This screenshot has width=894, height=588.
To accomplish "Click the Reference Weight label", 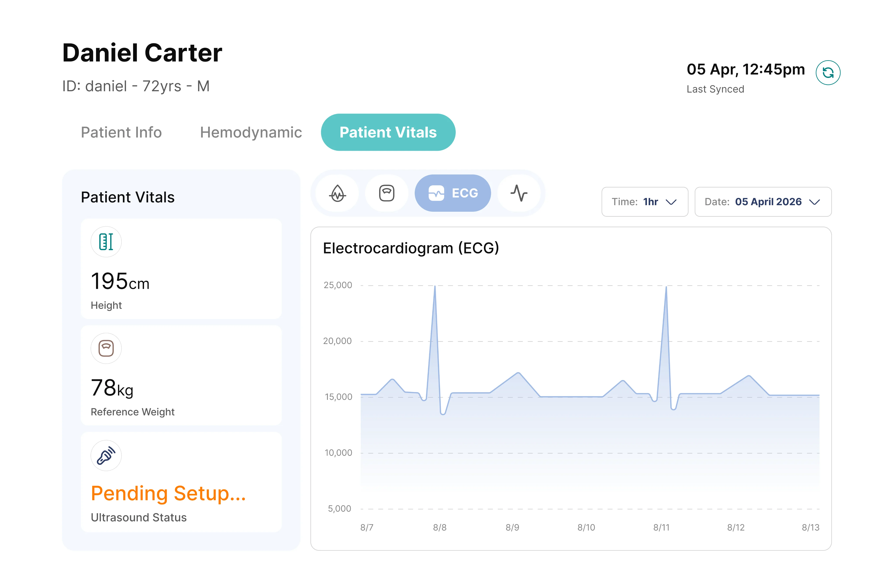I will tap(133, 412).
